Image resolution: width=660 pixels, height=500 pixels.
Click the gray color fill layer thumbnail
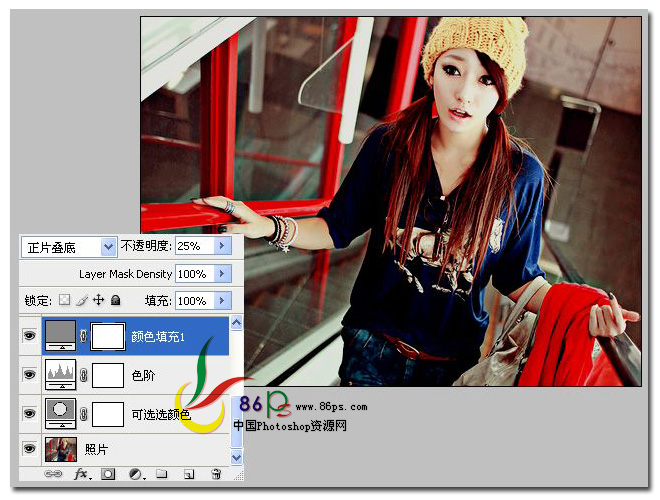click(60, 335)
